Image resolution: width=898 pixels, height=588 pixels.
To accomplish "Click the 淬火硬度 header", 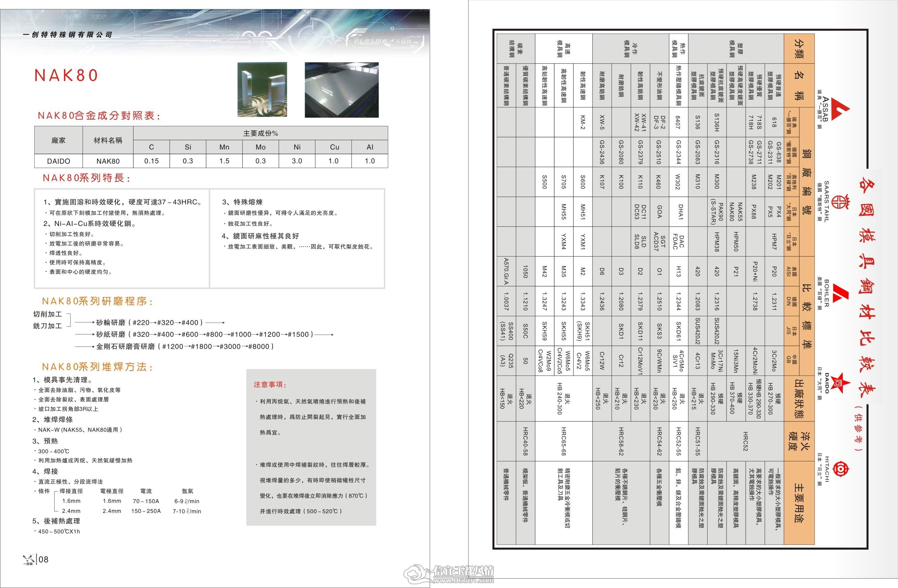I will pyautogui.click(x=799, y=441).
